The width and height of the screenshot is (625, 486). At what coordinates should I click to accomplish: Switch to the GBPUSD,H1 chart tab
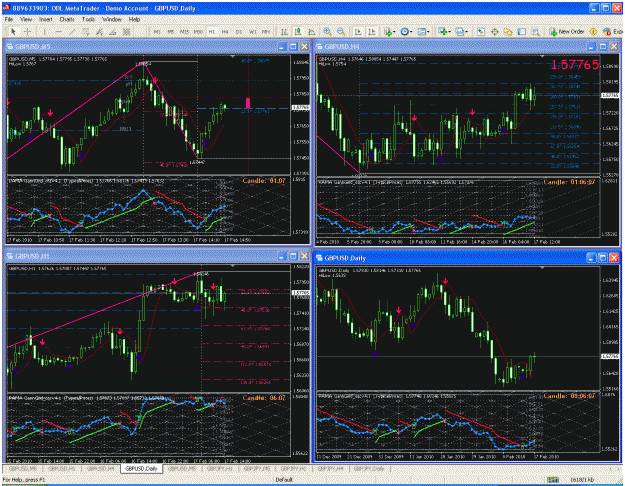click(61, 468)
